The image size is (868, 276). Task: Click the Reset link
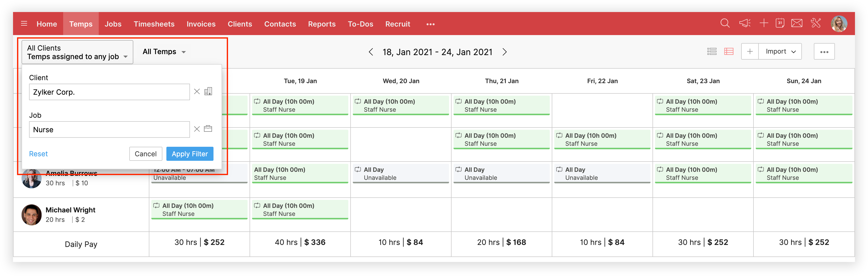[38, 154]
